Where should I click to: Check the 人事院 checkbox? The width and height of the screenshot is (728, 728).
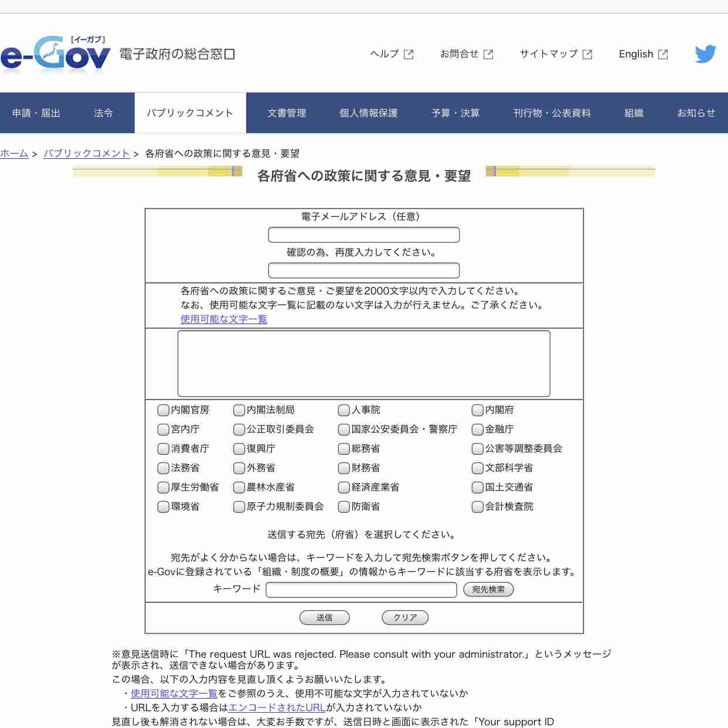344,410
